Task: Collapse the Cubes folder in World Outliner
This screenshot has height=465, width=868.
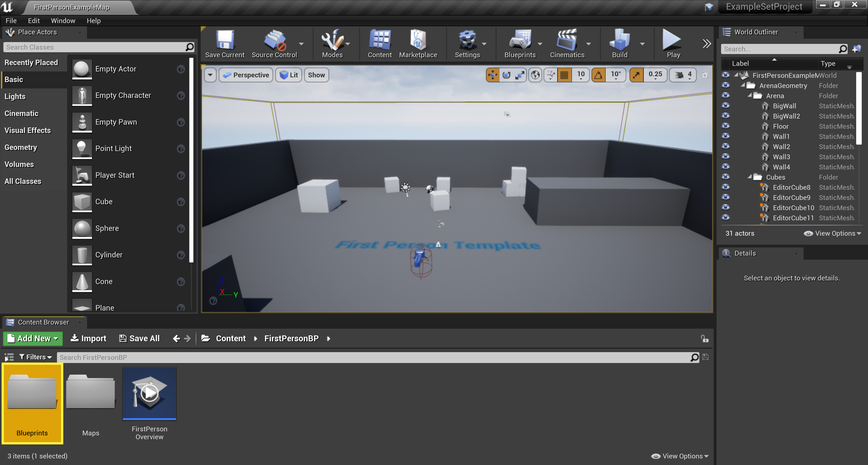Action: point(750,177)
